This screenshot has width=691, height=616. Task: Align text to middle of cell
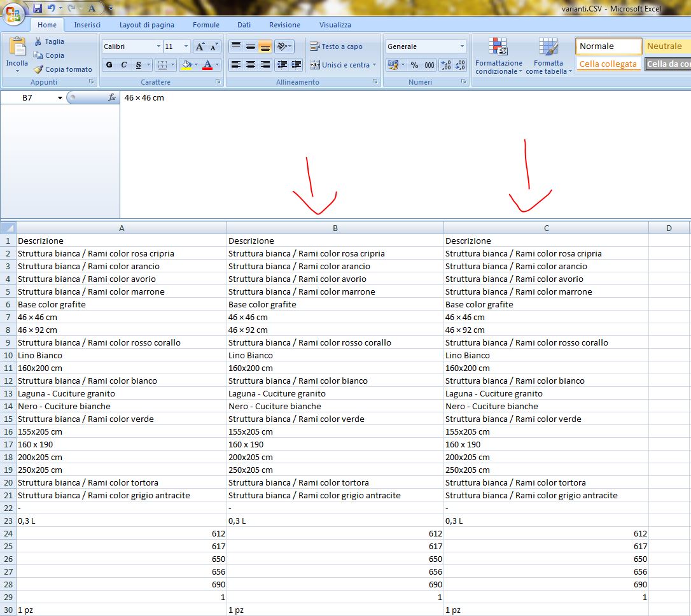[x=250, y=46]
